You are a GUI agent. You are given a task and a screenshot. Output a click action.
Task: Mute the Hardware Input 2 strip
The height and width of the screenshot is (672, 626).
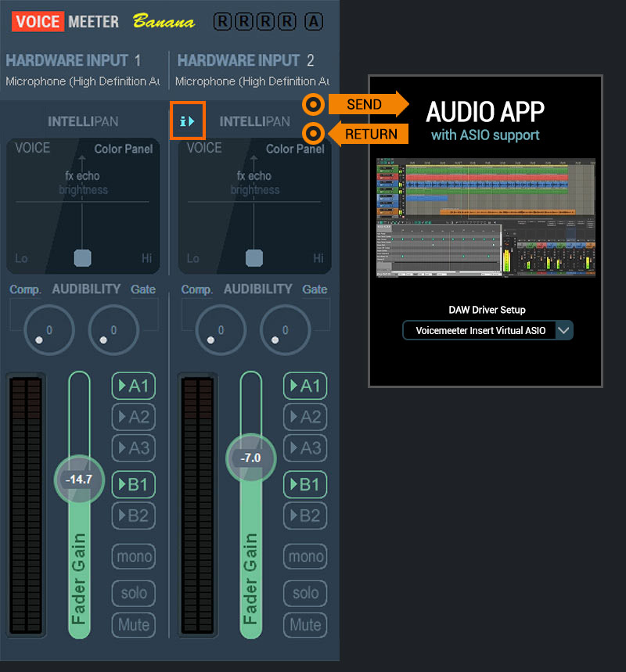click(x=305, y=625)
